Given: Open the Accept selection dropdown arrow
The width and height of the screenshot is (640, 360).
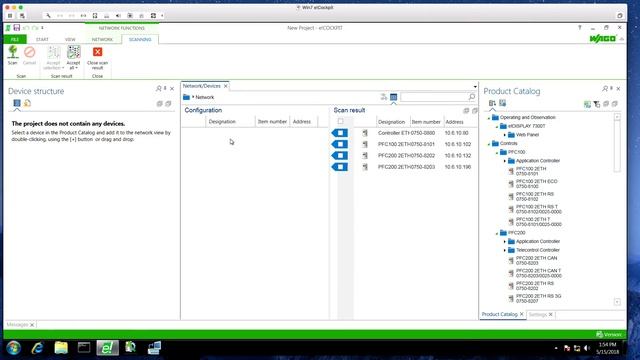Looking at the screenshot, I should pyautogui.click(x=63, y=68).
